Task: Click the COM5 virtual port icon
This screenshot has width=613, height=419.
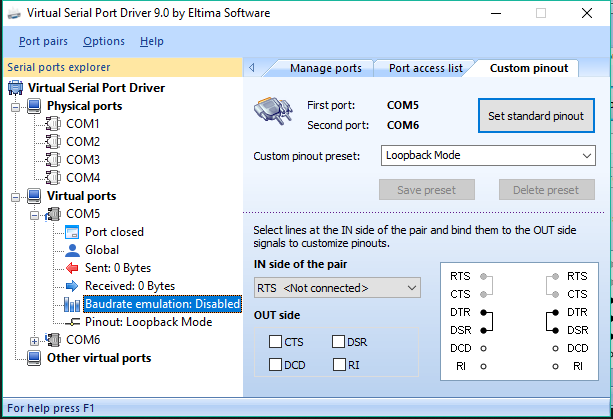Action: (x=53, y=214)
